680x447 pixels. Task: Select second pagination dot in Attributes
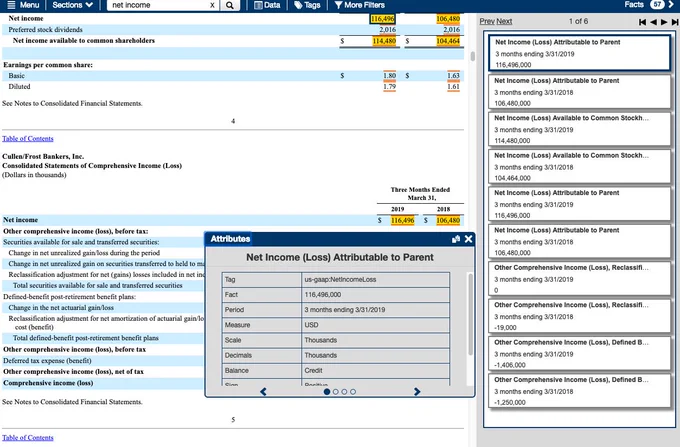336,392
